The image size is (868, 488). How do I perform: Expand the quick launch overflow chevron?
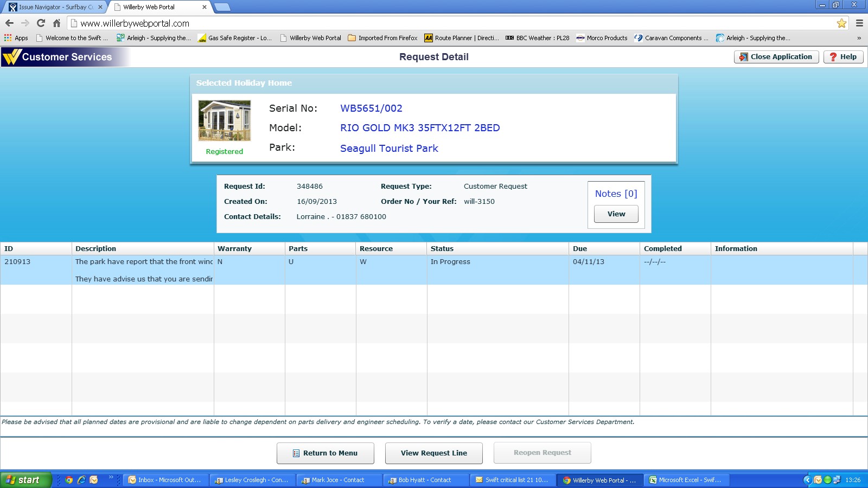111,477
